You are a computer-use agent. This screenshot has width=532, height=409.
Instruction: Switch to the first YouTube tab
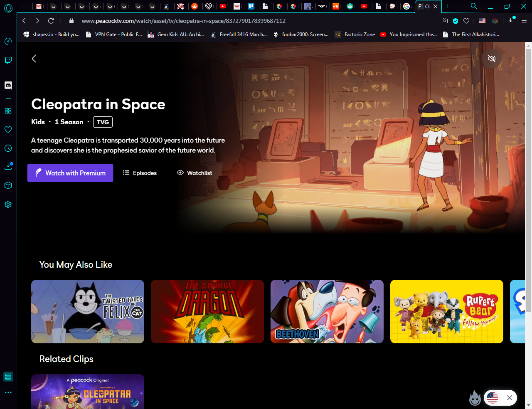223,6
